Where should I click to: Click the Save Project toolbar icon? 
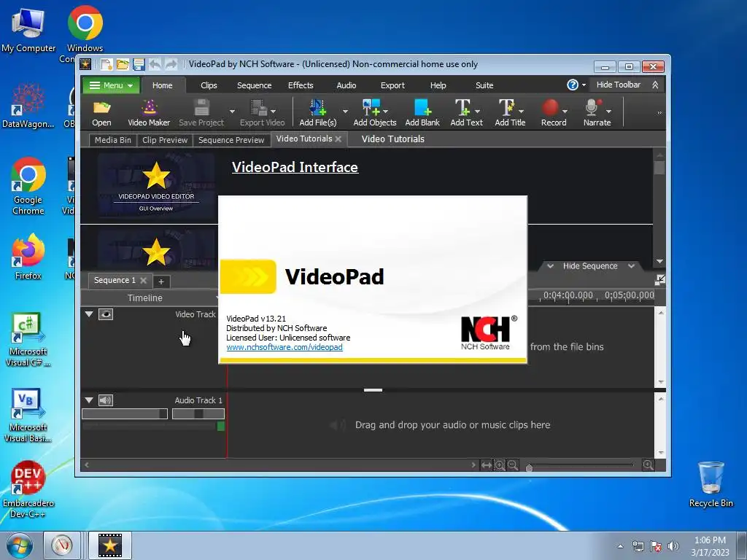[201, 113]
